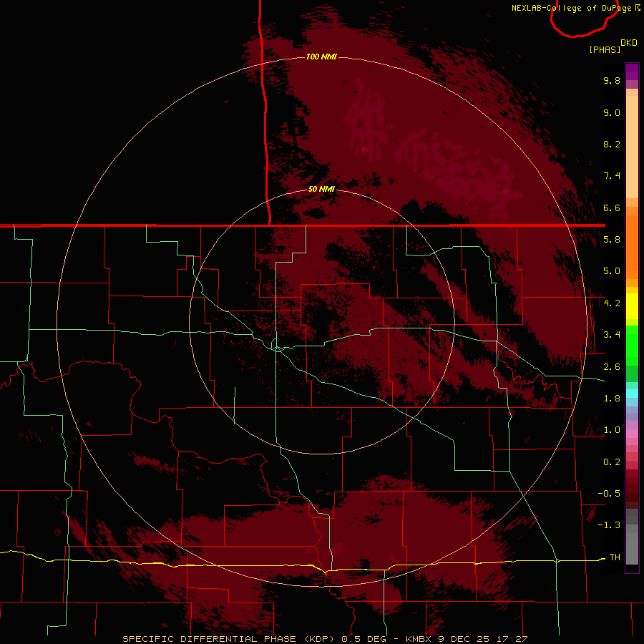The image size is (644, 644).
Task: Click the 50 NMI range ring label
Action: (x=321, y=189)
